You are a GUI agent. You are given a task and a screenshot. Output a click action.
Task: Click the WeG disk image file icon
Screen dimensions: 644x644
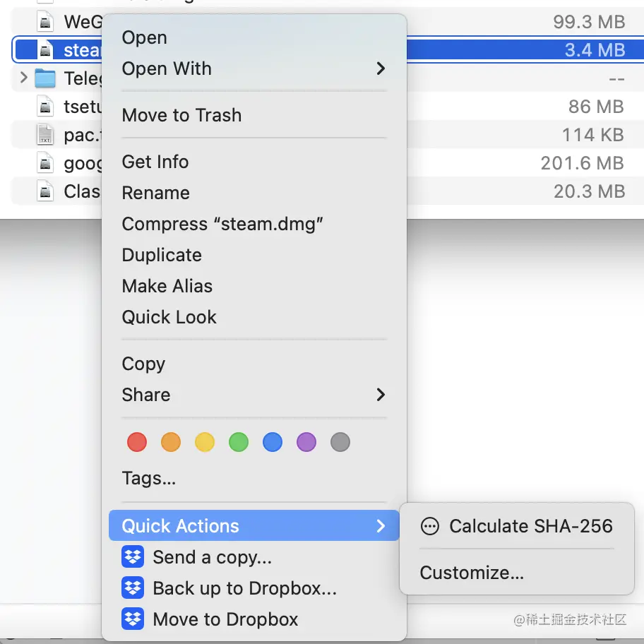coord(45,21)
